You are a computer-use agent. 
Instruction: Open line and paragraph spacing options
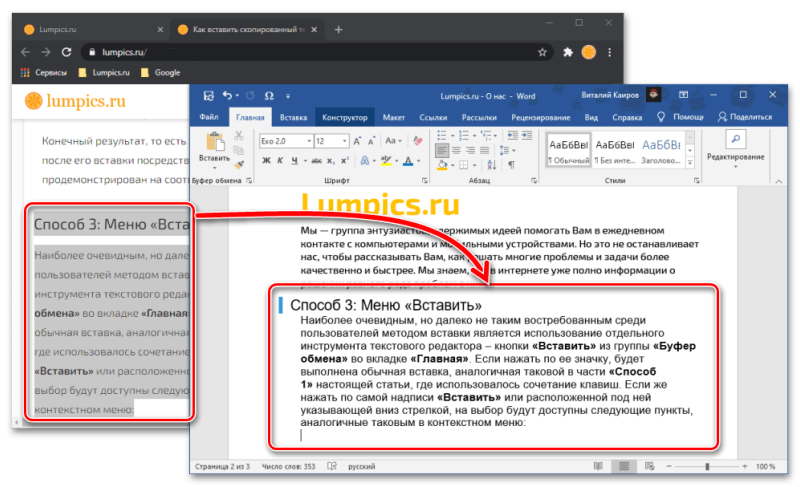[x=504, y=150]
